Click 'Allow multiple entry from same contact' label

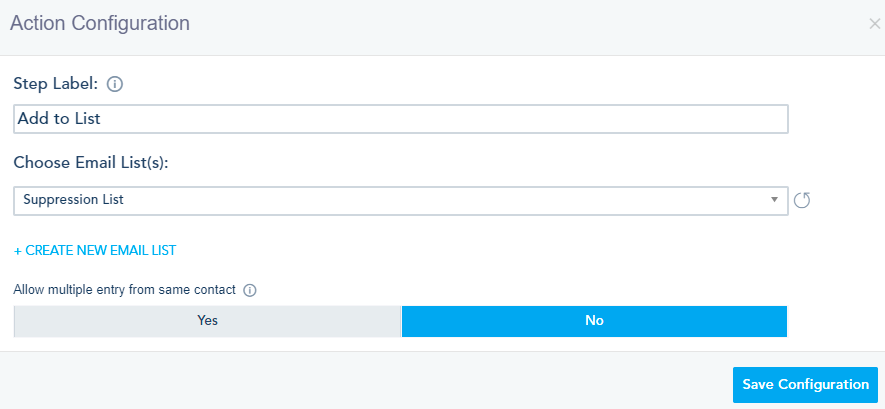[x=125, y=290]
